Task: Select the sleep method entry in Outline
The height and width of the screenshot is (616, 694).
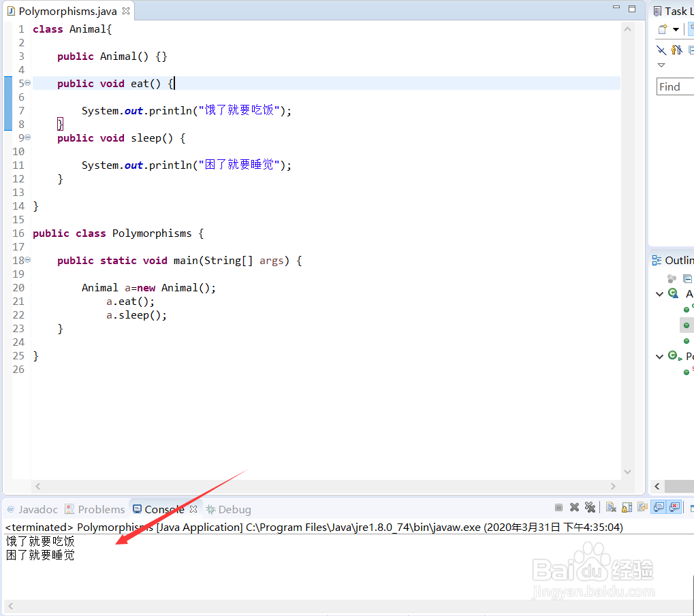Action: [x=687, y=341]
